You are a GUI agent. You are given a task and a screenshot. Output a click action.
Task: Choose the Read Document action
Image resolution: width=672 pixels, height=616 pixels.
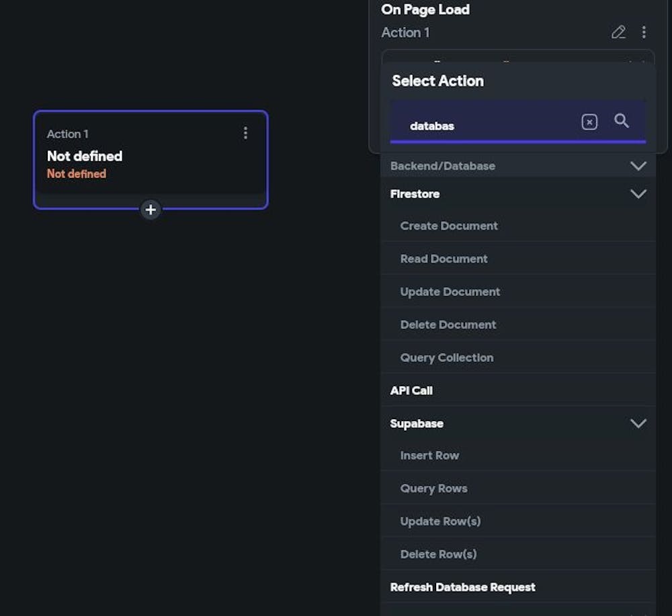444,259
